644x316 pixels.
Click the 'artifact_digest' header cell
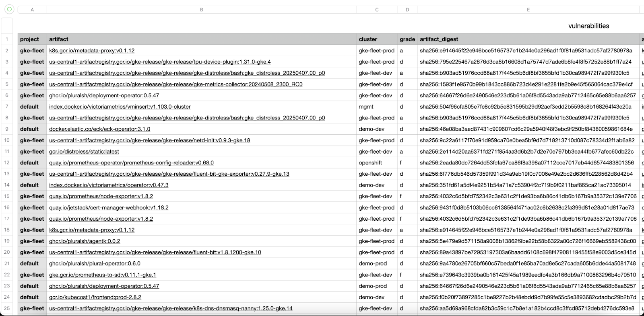[528, 39]
